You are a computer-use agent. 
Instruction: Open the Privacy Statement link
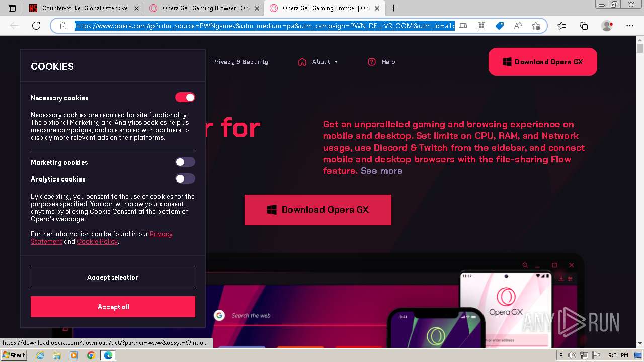(102, 238)
